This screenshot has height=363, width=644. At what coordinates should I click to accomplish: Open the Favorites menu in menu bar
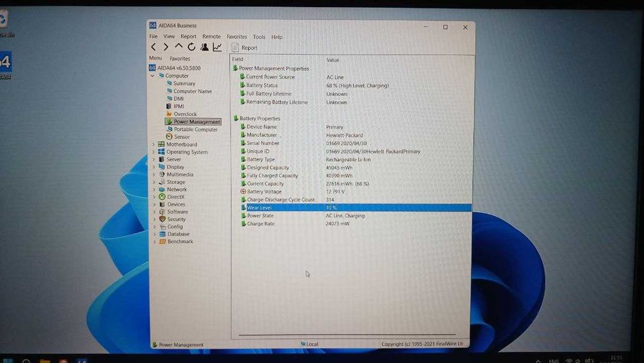pyautogui.click(x=237, y=37)
